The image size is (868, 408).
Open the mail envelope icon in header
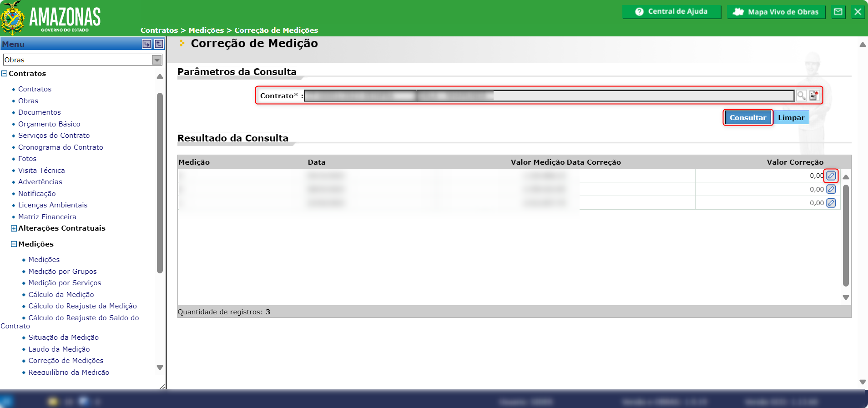pos(838,12)
